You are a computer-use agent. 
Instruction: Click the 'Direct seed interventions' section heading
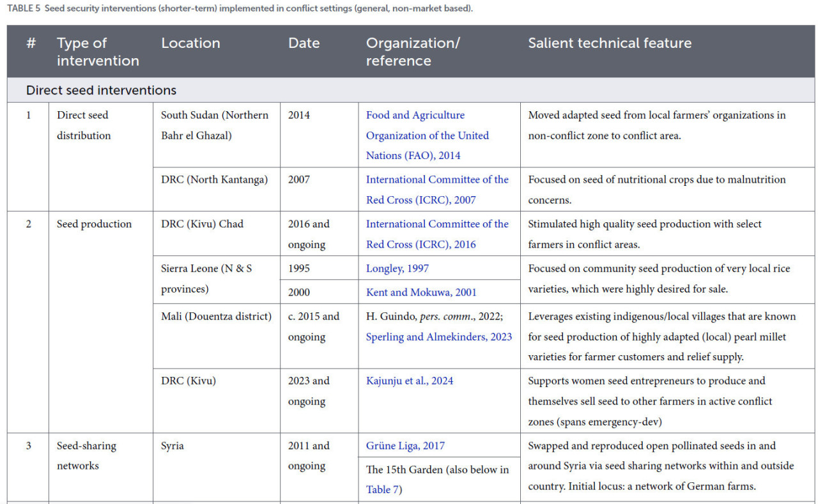click(x=101, y=90)
